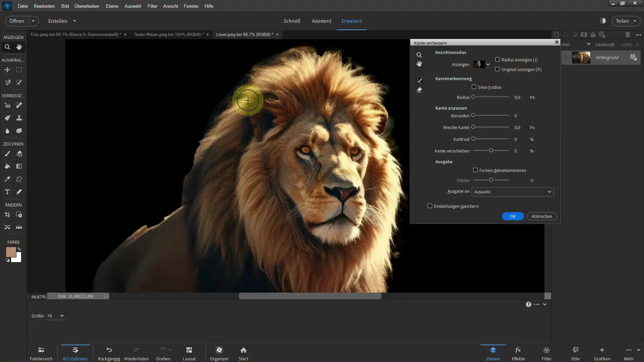The height and width of the screenshot is (362, 644).
Task: Select the Content-Aware Move tool
Action: (7, 227)
